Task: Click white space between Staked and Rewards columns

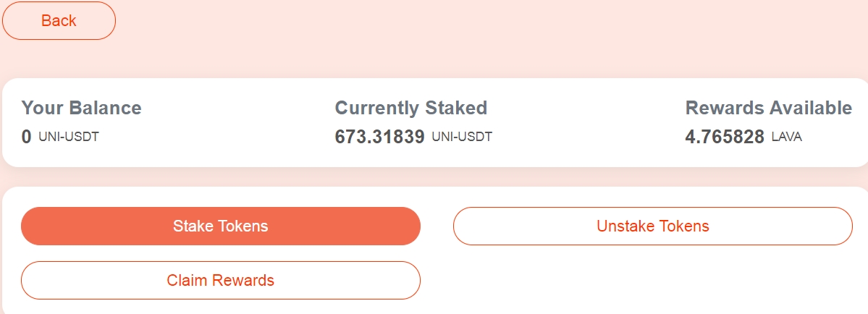Action: click(x=586, y=123)
